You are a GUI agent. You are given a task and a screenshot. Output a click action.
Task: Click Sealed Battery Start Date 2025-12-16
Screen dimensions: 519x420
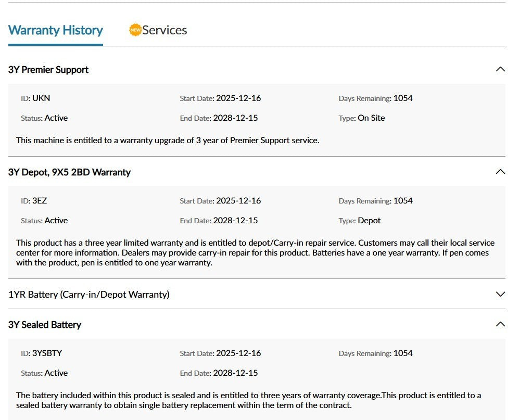point(238,353)
